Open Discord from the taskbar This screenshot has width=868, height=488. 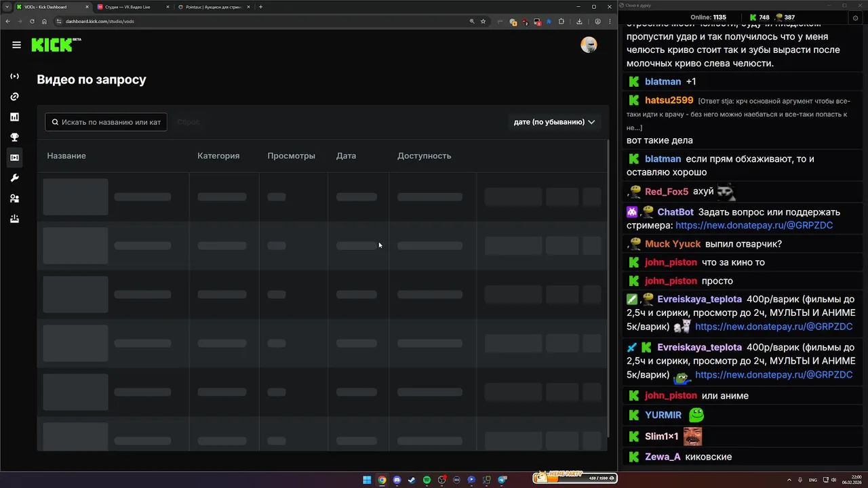coord(397,480)
